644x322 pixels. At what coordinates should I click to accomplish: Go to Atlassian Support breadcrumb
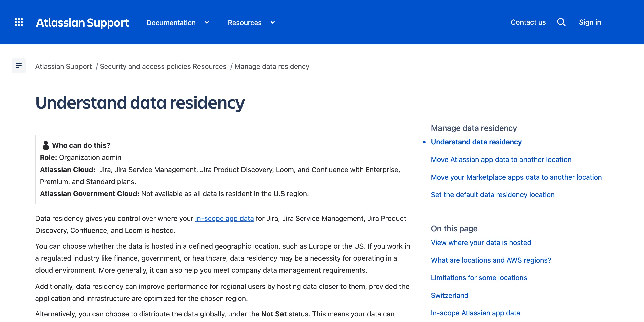[x=63, y=66]
